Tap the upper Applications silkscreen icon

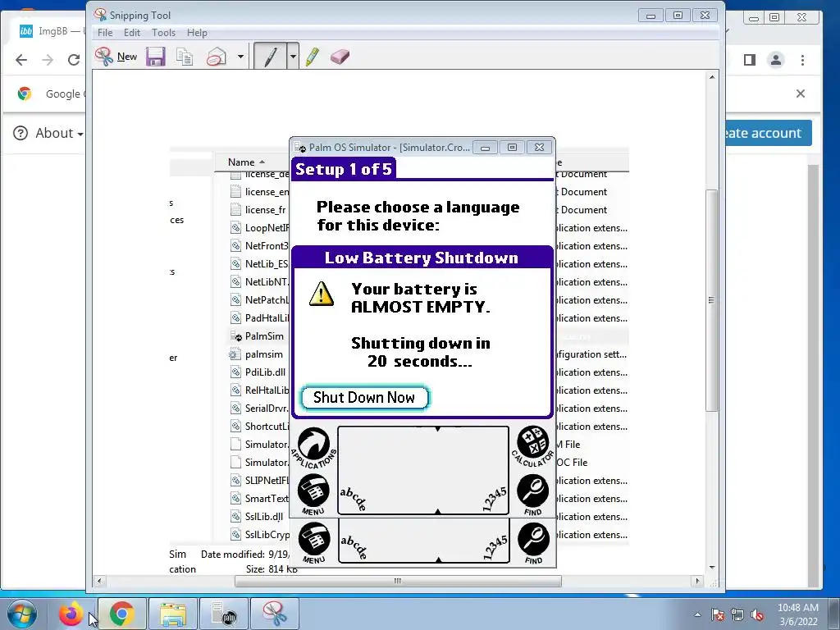[x=314, y=447]
